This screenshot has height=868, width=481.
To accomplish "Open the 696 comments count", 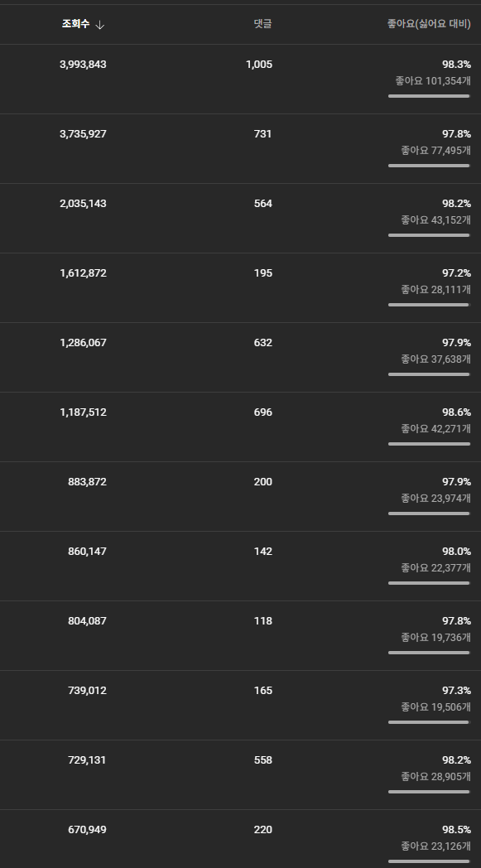I will tap(263, 412).
